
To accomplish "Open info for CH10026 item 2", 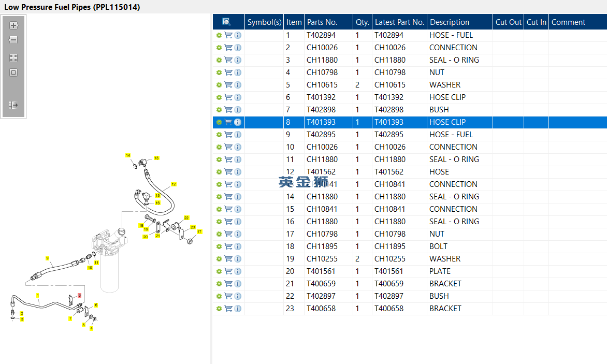I will 238,48.
